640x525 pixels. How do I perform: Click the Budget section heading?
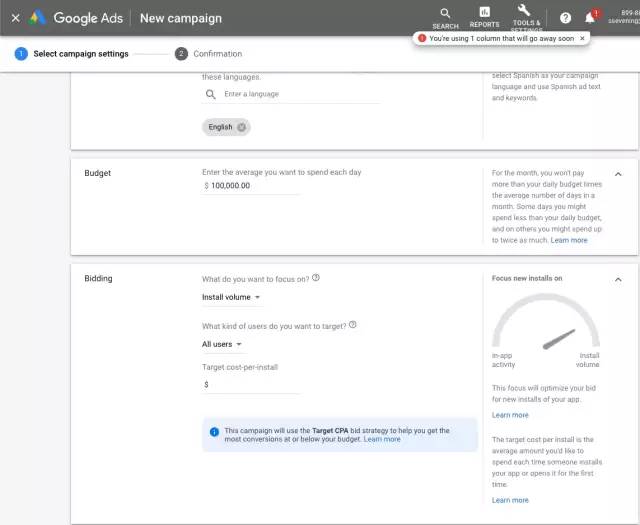tap(98, 173)
